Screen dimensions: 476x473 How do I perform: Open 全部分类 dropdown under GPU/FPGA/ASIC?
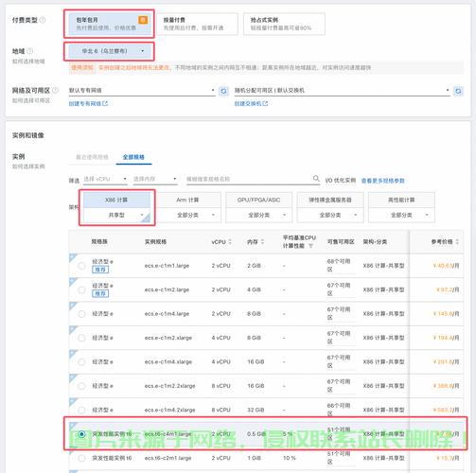[259, 215]
